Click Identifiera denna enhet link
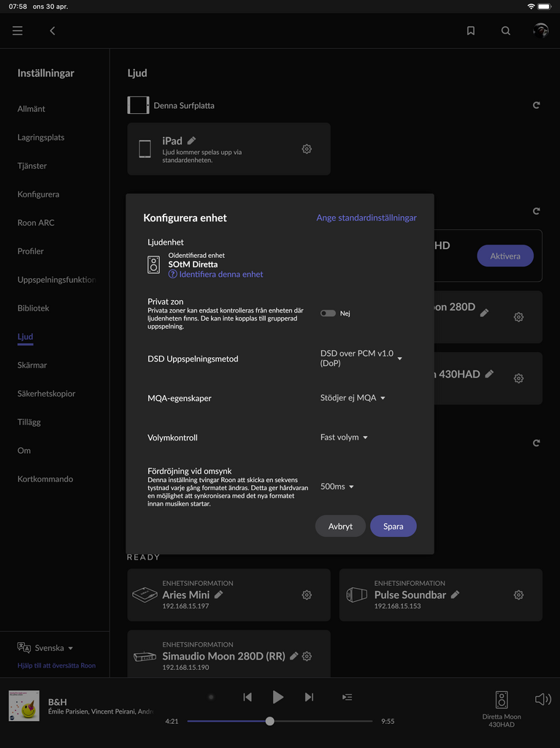 [x=220, y=275]
